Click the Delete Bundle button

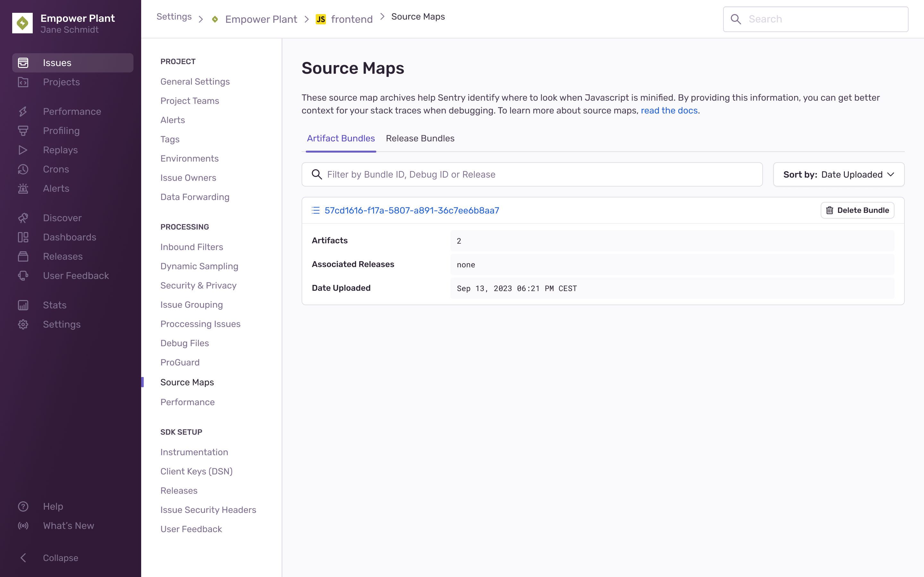(x=857, y=210)
